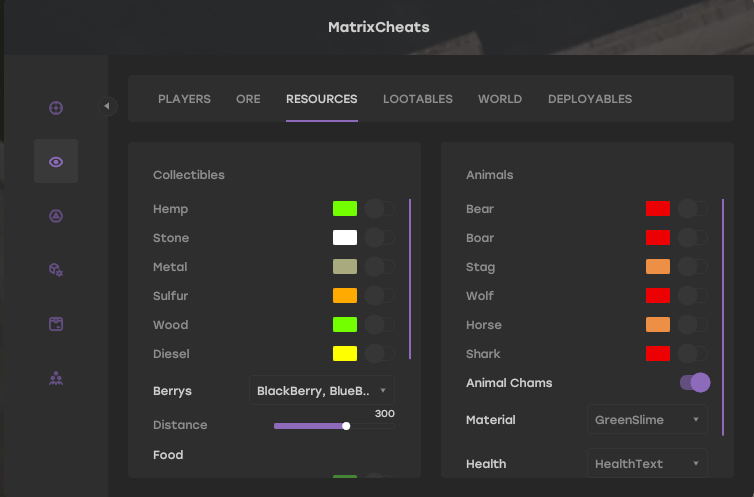This screenshot has height=497, width=754.
Task: Switch to the Lootables tab
Action: click(x=418, y=99)
